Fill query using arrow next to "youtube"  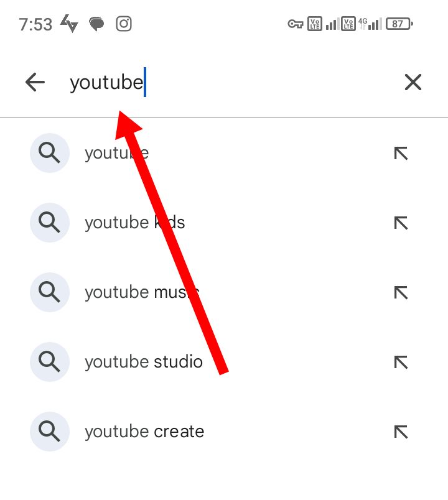coord(401,152)
